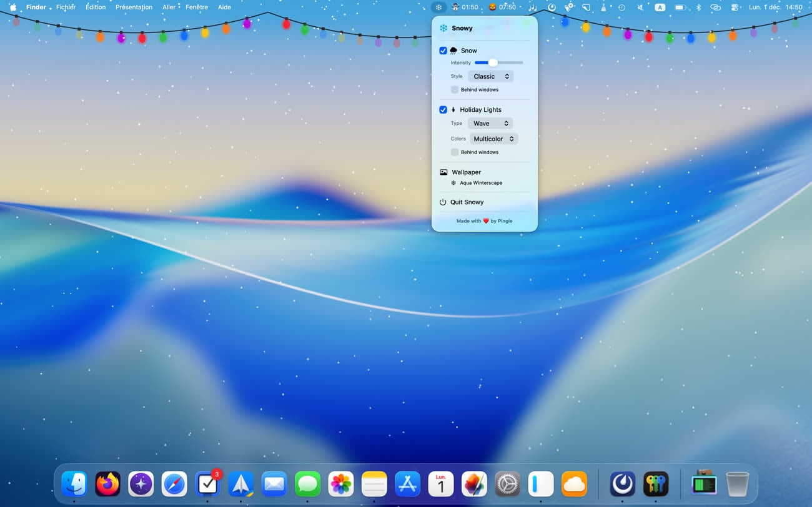Open System Settings gear in Dock

point(507,484)
